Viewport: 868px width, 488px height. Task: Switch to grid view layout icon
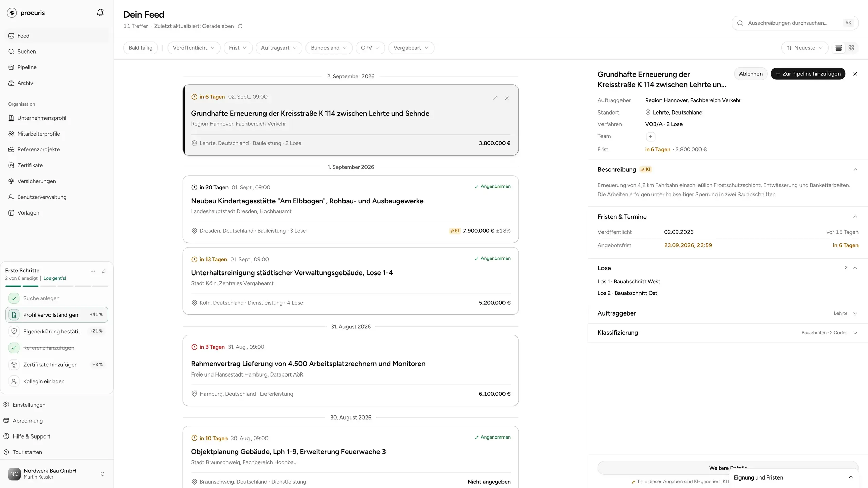pyautogui.click(x=851, y=48)
